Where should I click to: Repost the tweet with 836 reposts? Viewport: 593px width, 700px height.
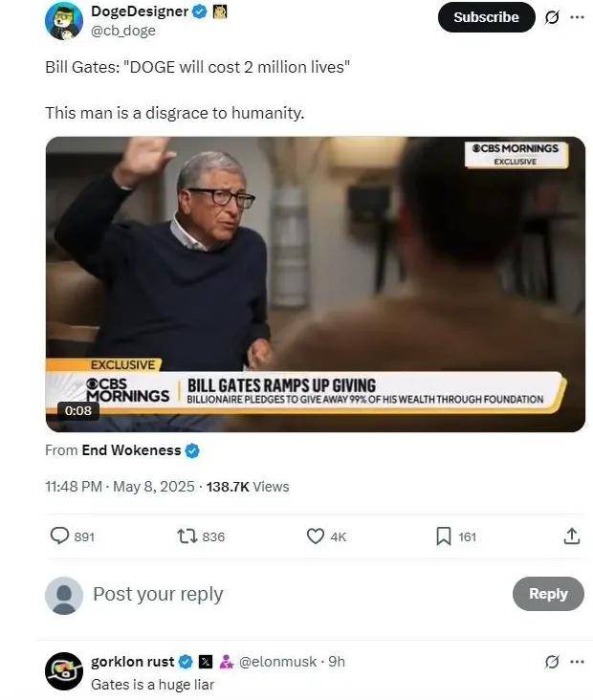(187, 536)
